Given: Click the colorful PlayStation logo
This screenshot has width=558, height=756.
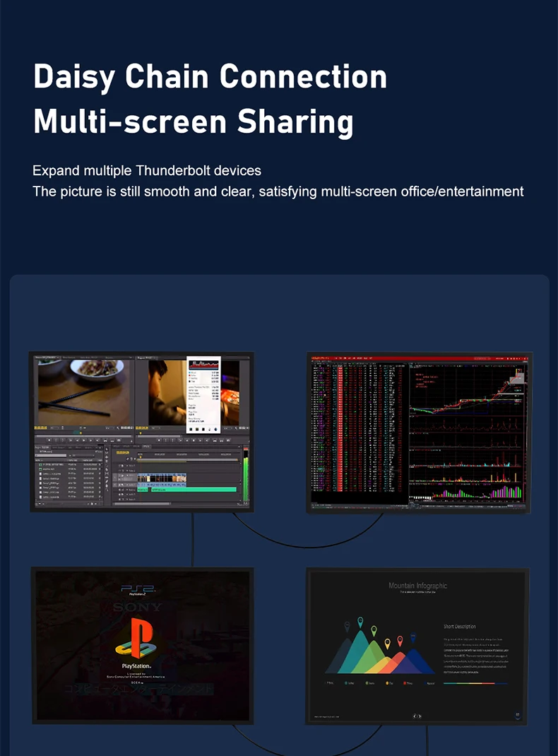Looking at the screenshot, I should [136, 637].
